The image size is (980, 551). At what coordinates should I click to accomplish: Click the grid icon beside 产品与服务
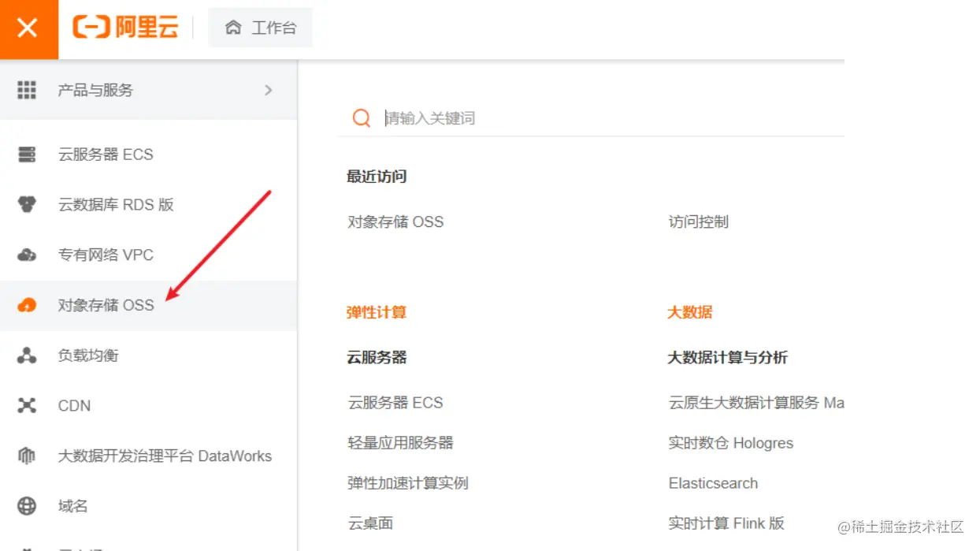(27, 90)
